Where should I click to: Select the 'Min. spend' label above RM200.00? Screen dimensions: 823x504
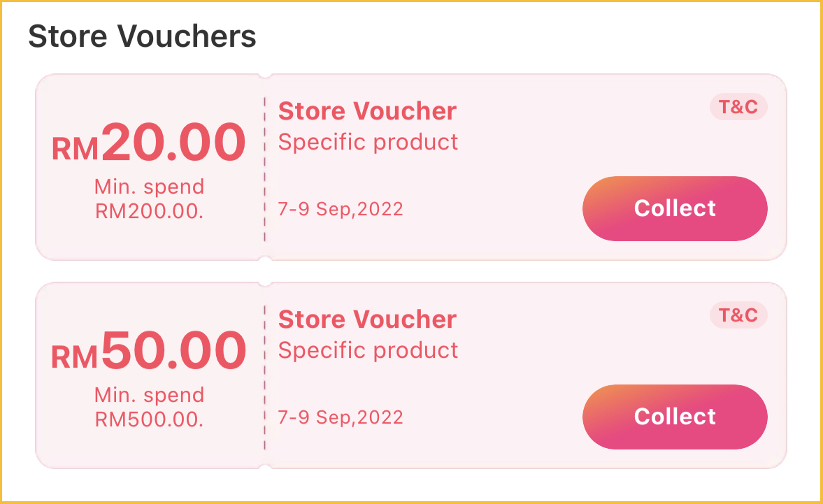pyautogui.click(x=149, y=187)
